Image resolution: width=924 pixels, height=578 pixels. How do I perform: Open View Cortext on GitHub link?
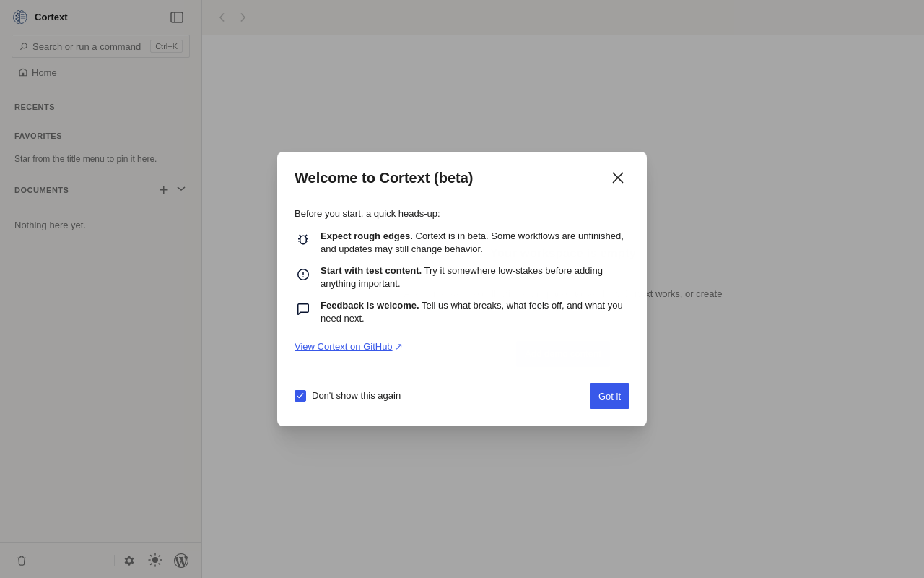pyautogui.click(x=349, y=347)
